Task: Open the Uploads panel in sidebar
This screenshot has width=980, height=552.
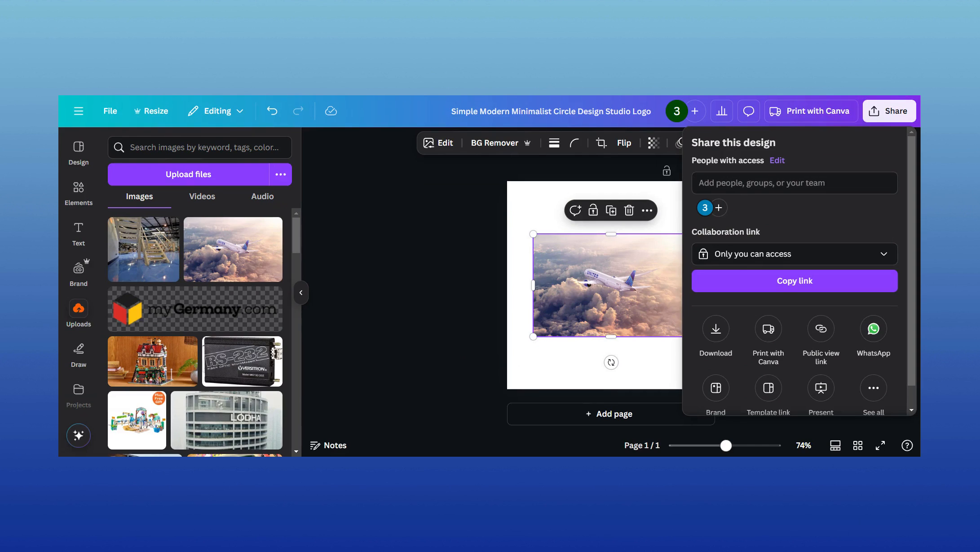Action: point(78,312)
